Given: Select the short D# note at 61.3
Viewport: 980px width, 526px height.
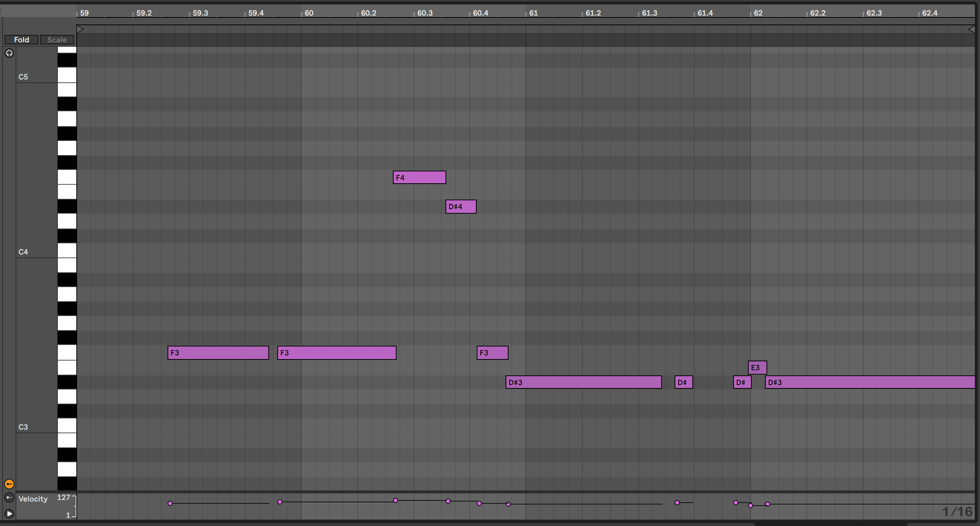Looking at the screenshot, I should pyautogui.click(x=683, y=382).
